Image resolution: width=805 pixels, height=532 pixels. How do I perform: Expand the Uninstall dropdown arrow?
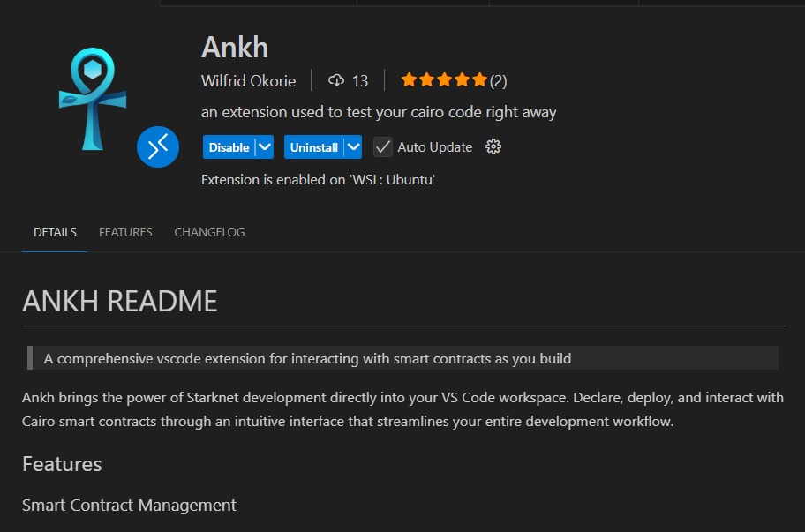pyautogui.click(x=353, y=147)
